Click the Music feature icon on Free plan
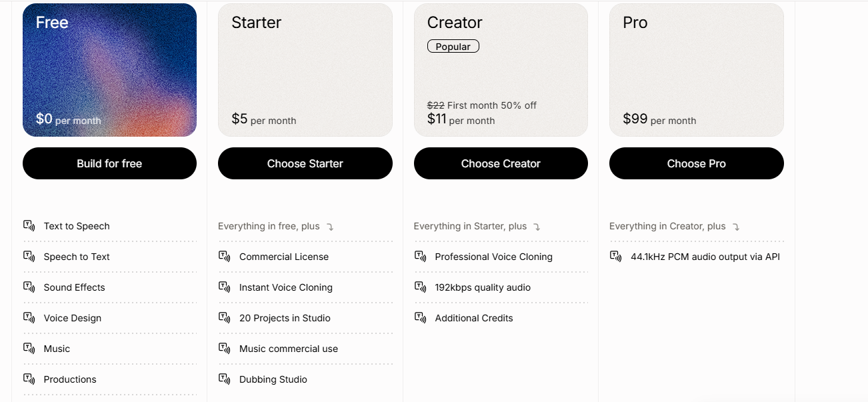This screenshot has height=402, width=868. click(x=29, y=349)
